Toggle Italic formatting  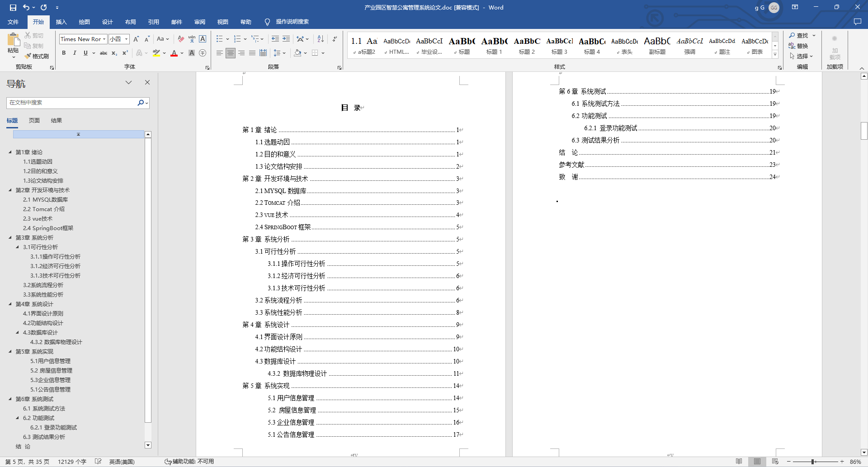click(75, 53)
